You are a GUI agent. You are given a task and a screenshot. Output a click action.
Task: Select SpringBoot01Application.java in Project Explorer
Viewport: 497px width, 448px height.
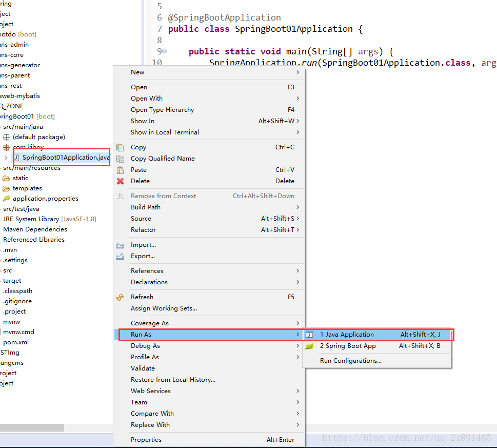(62, 157)
